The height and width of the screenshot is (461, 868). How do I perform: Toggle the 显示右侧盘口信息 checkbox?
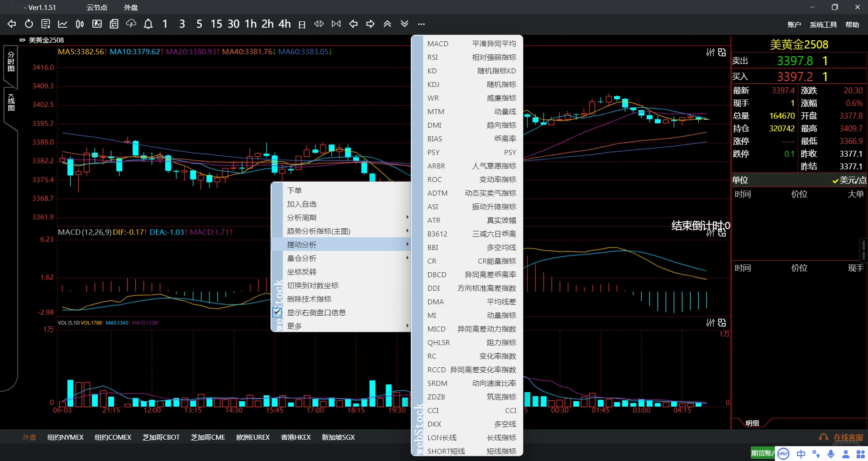click(277, 312)
